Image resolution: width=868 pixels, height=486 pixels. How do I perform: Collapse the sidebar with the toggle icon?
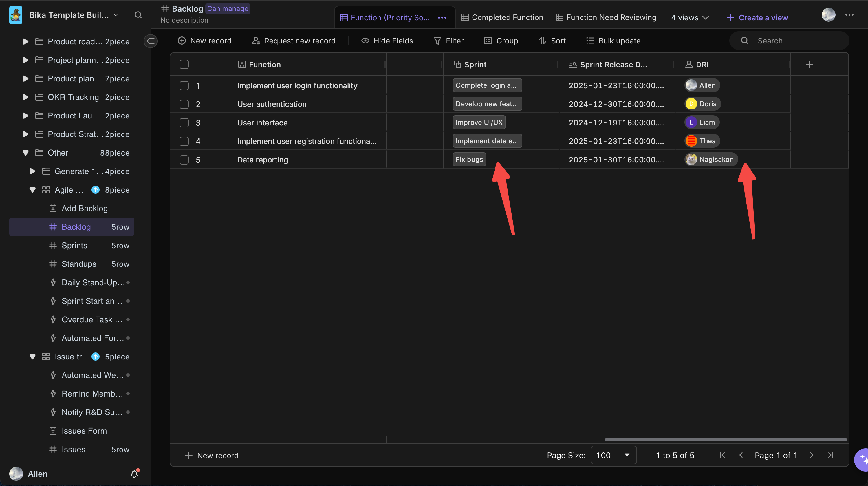click(x=151, y=41)
